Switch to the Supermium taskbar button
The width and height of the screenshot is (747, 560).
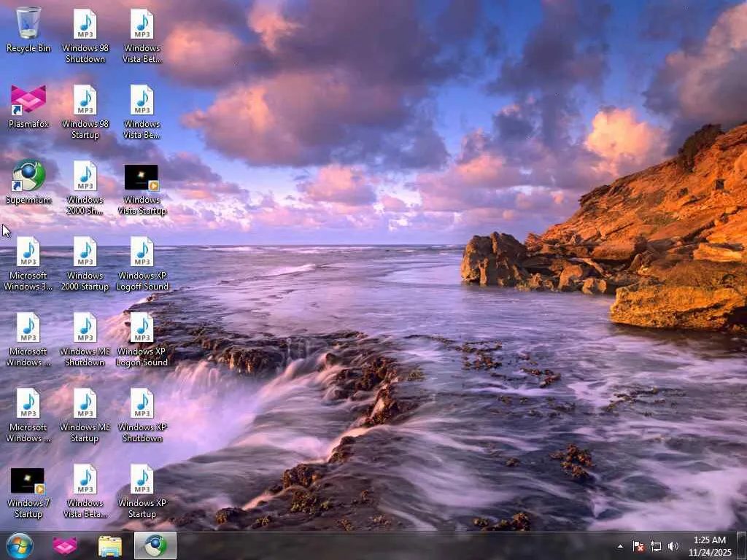point(155,545)
